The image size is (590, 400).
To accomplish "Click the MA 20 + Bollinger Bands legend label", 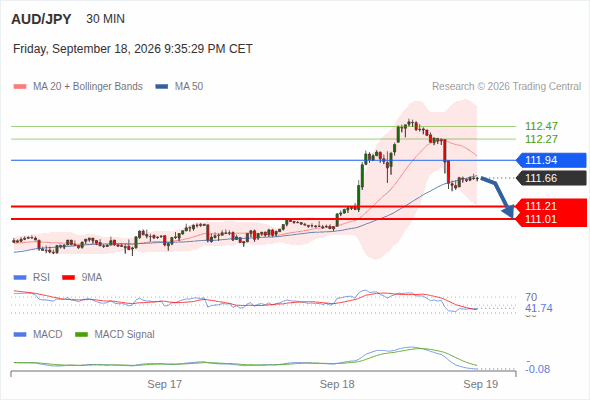I will pyautogui.click(x=88, y=87).
